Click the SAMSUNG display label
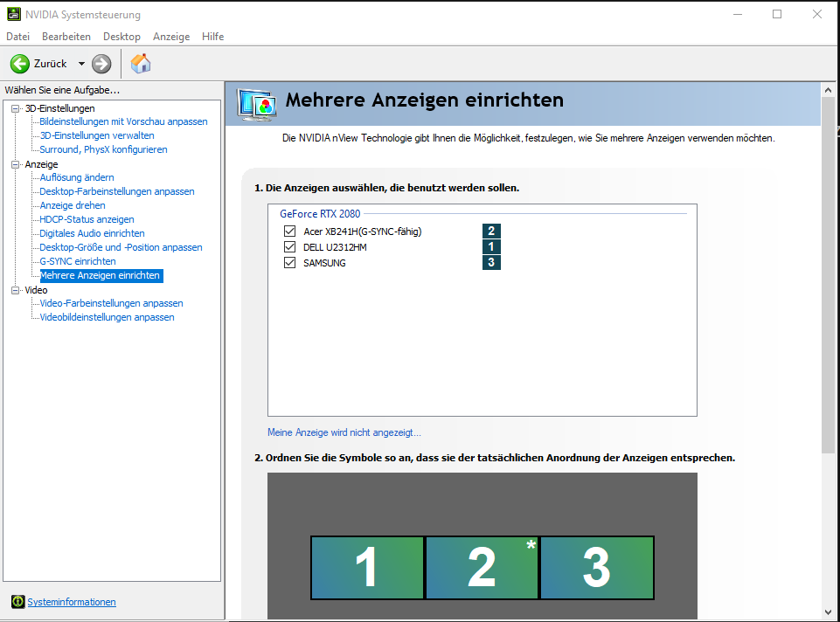Viewport: 840px width, 622px height. coord(324,263)
